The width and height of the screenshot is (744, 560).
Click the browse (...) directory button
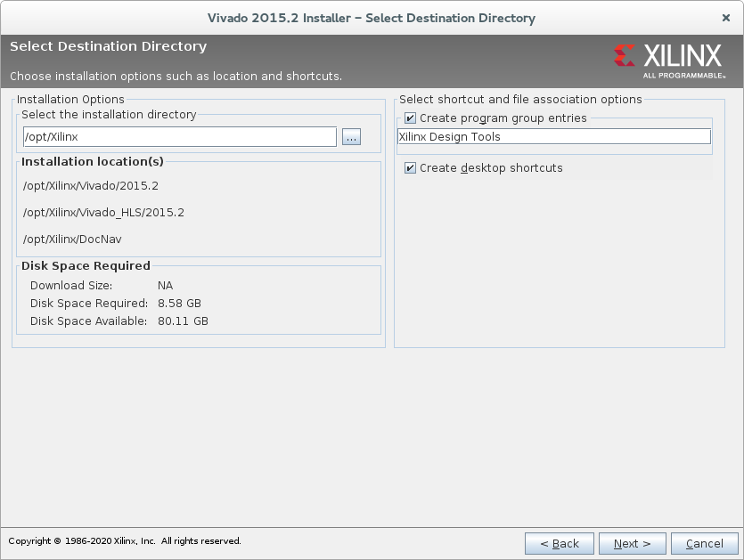coord(351,137)
